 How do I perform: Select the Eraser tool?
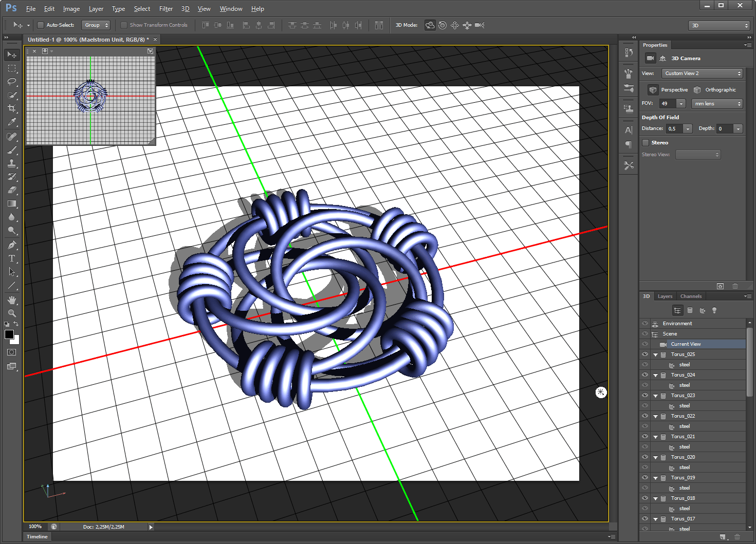12,190
